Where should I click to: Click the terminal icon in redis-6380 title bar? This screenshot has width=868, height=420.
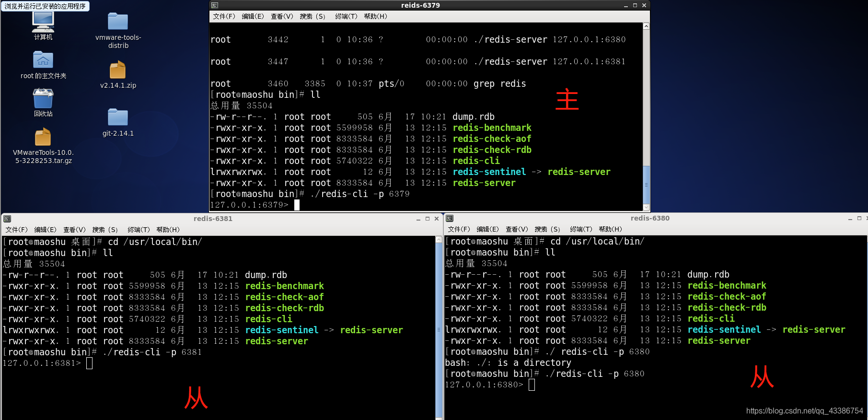(x=450, y=218)
